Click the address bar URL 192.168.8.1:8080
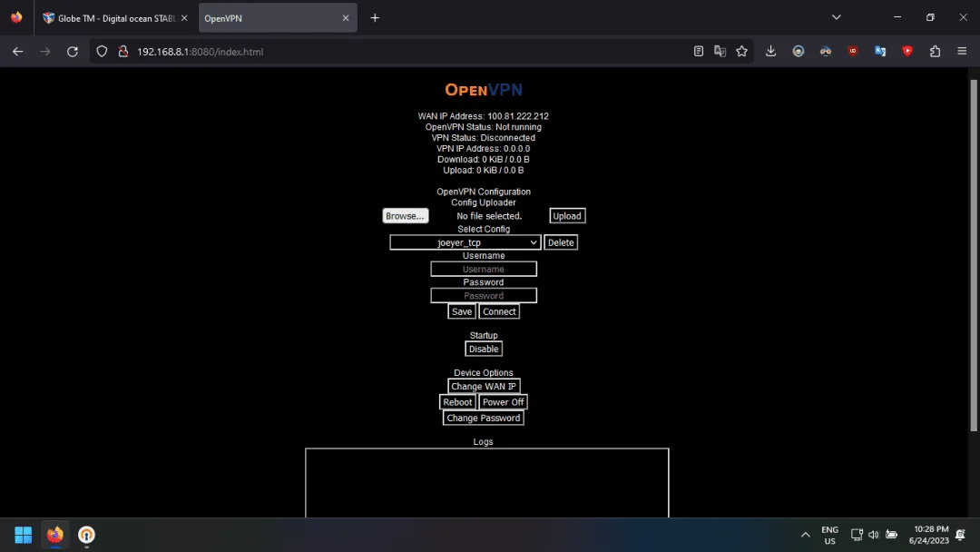This screenshot has height=552, width=980. [x=200, y=52]
